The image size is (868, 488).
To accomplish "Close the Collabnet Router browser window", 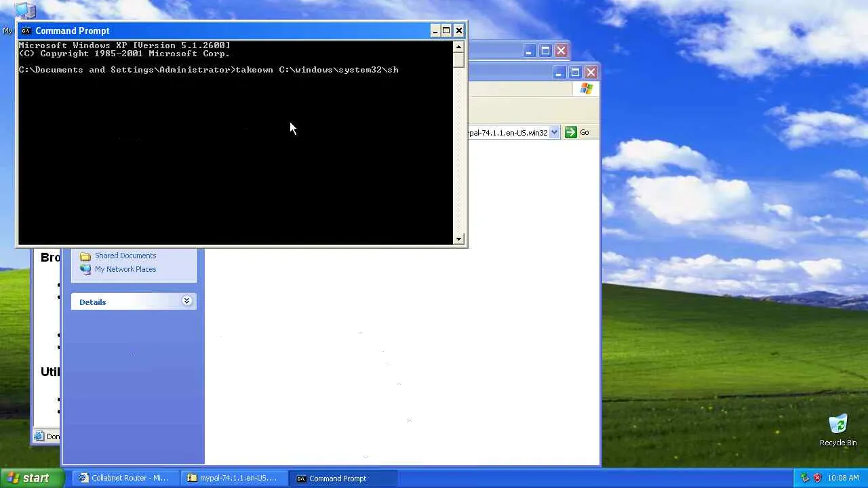I will (561, 50).
